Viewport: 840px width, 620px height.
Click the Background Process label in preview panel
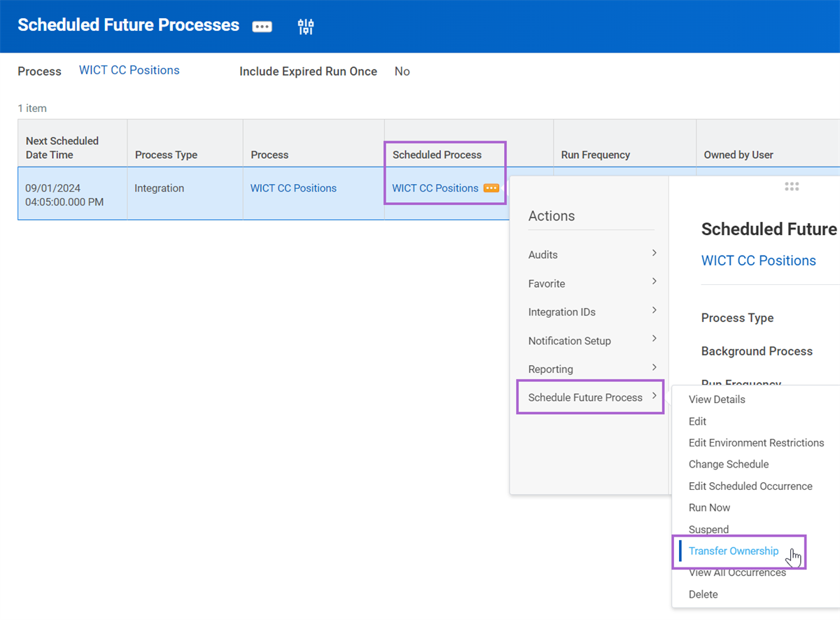pyautogui.click(x=757, y=351)
